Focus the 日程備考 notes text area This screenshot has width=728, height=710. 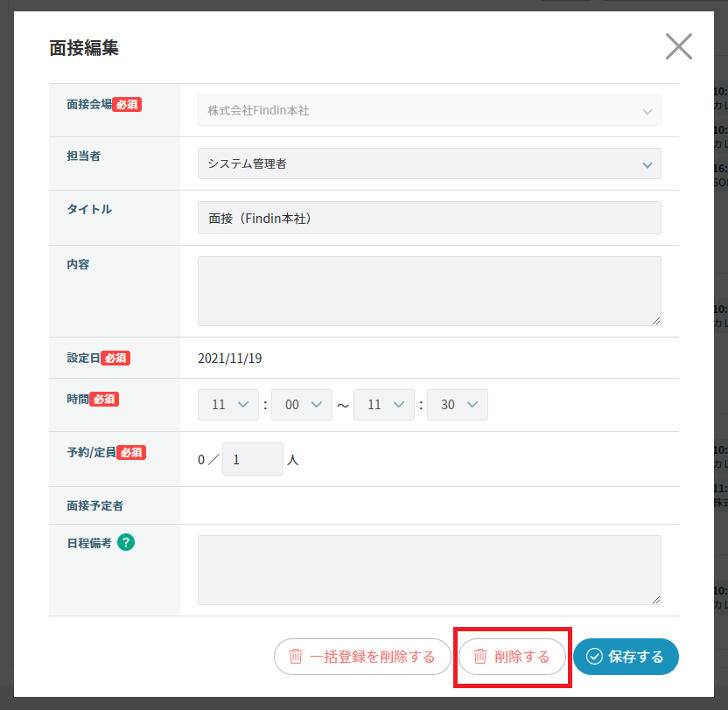point(429,569)
